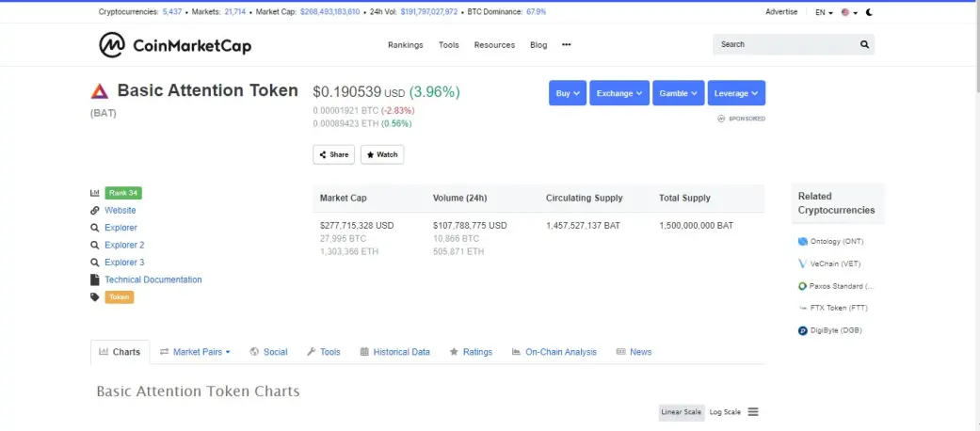Expand the Buy dropdown
This screenshot has width=980, height=431.
pyautogui.click(x=568, y=93)
